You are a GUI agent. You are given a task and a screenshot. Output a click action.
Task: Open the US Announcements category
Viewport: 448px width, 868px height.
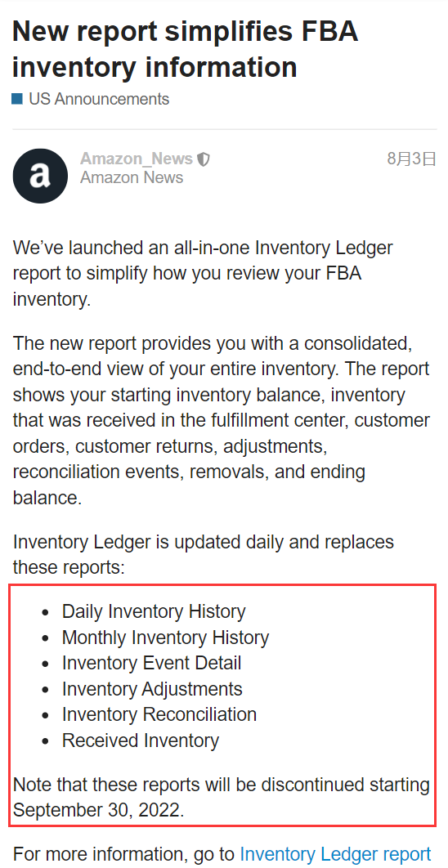tap(99, 99)
